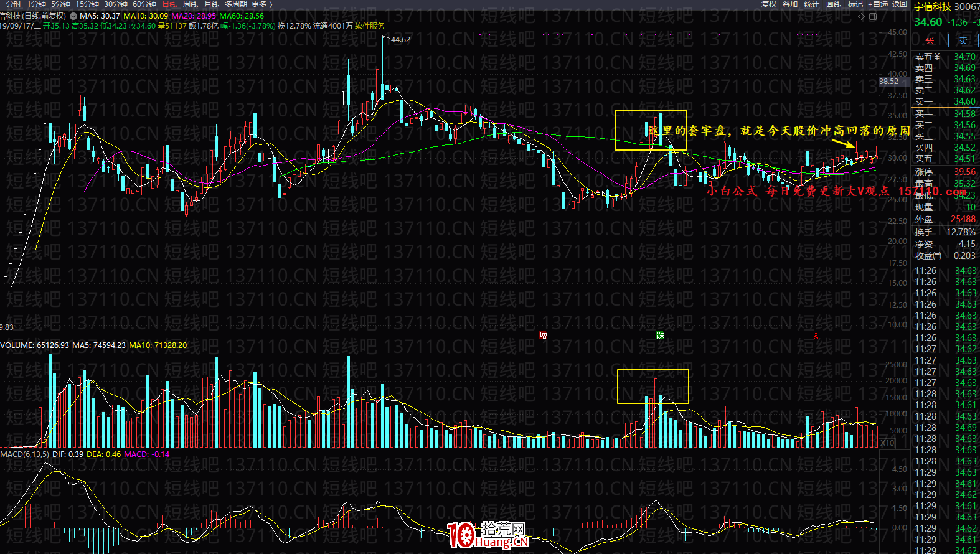This screenshot has height=554, width=980.
Task: Click the 44.62 high price label
Action: pos(400,39)
